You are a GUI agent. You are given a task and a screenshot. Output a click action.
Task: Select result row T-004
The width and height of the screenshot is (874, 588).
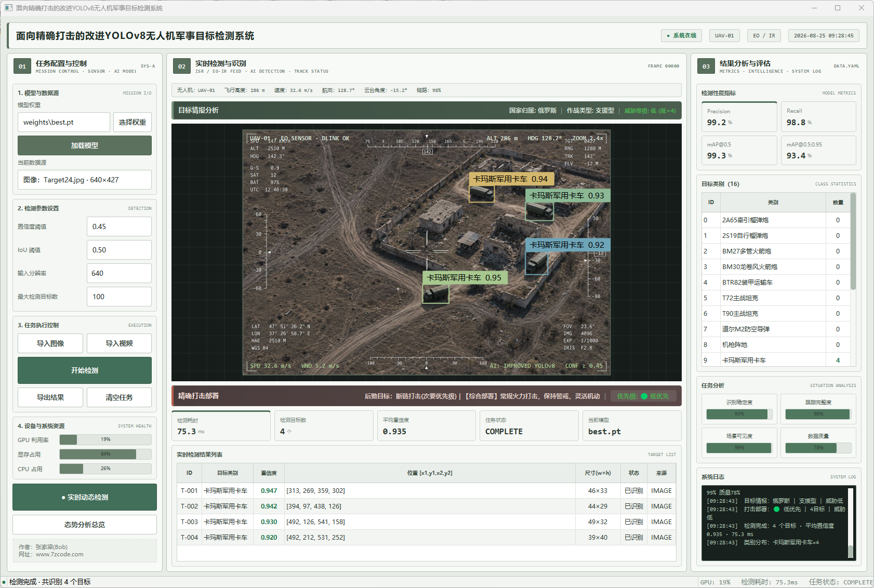427,538
